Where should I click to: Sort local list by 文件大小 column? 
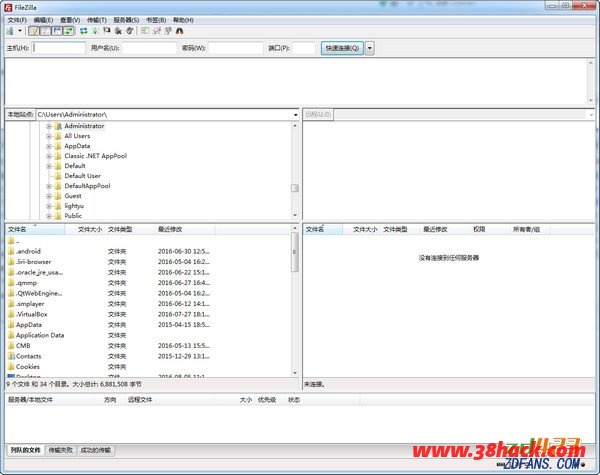(x=85, y=229)
